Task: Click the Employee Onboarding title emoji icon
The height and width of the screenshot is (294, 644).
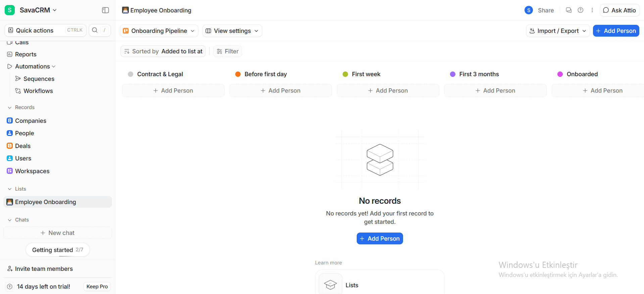Action: point(126,10)
